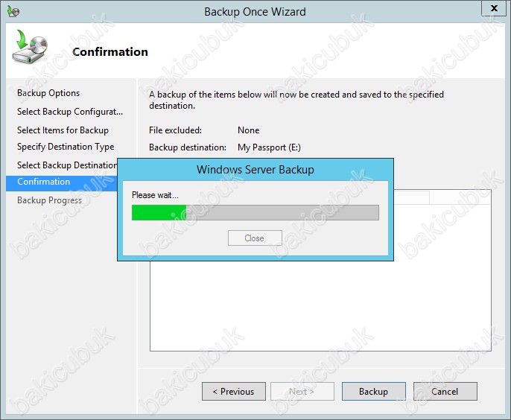Click the My Passport (E:) destination value
Screen dimensions: 511x420
coord(269,147)
